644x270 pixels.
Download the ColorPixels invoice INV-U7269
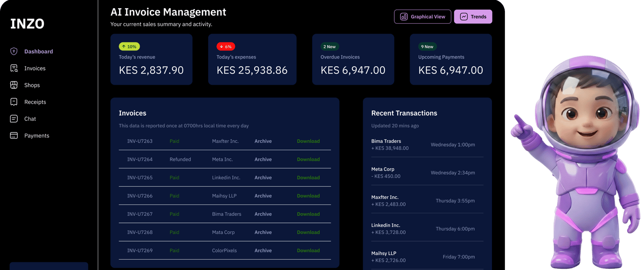pyautogui.click(x=308, y=250)
